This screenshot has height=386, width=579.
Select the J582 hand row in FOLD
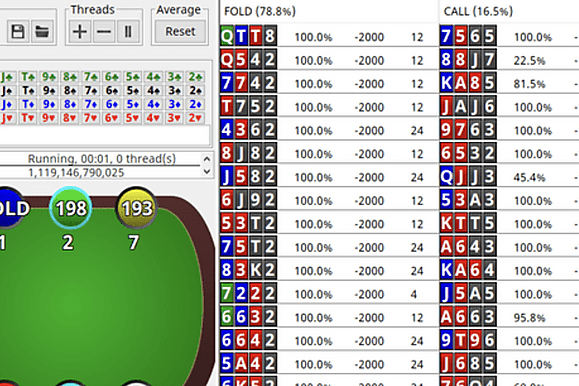click(x=329, y=177)
